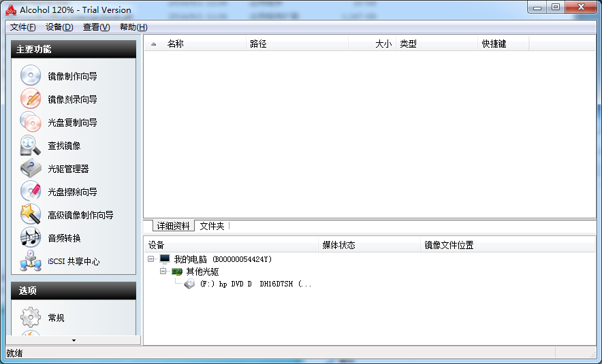The height and width of the screenshot is (364, 602).
Task: Click the 常规 gear icon
Action: (x=31, y=317)
